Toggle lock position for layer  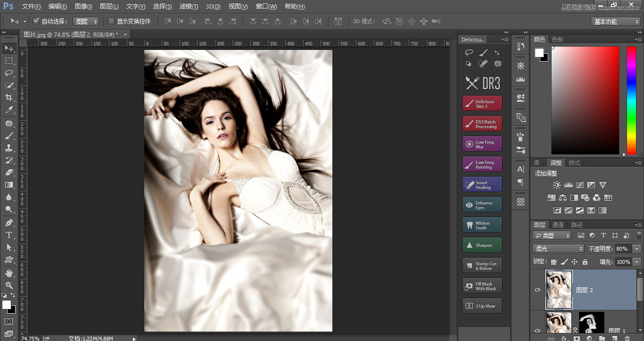click(x=574, y=262)
